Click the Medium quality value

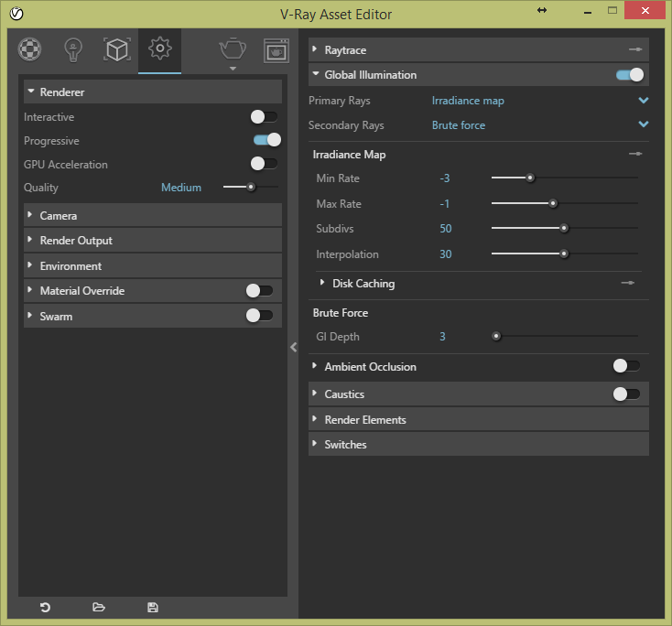[181, 188]
